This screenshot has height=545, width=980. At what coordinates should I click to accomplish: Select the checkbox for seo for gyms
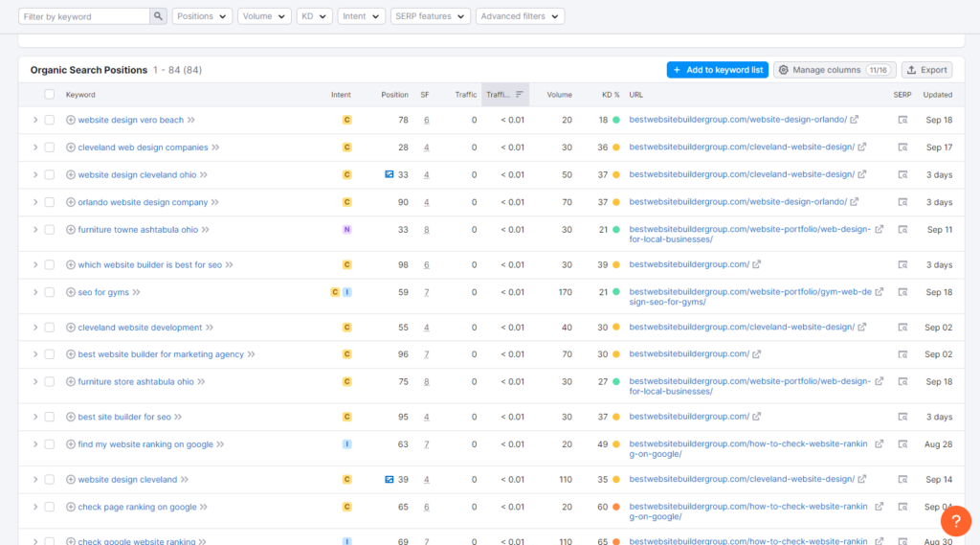[x=50, y=292]
